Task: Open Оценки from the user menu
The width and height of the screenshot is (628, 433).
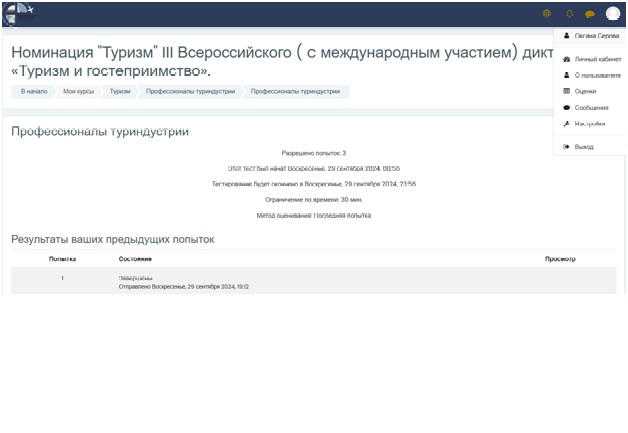Action: click(585, 91)
